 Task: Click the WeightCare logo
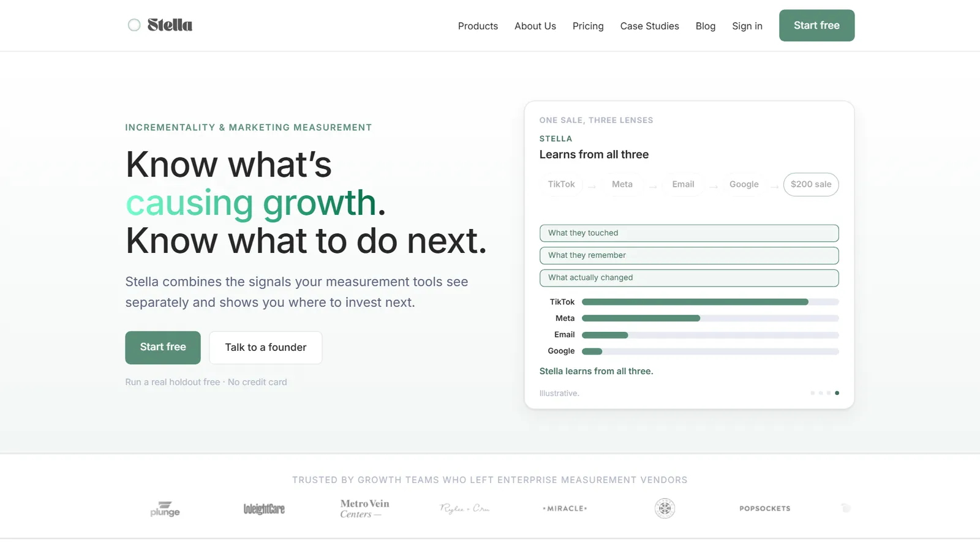(264, 509)
